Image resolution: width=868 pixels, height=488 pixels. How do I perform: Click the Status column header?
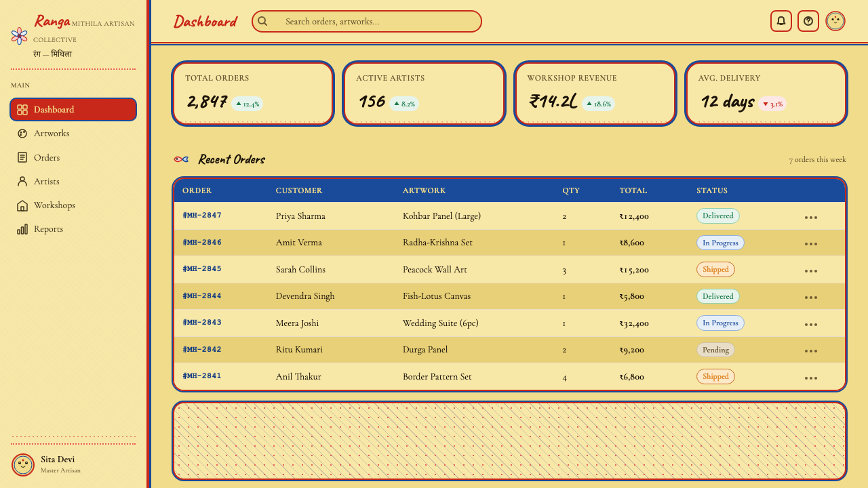coord(712,190)
